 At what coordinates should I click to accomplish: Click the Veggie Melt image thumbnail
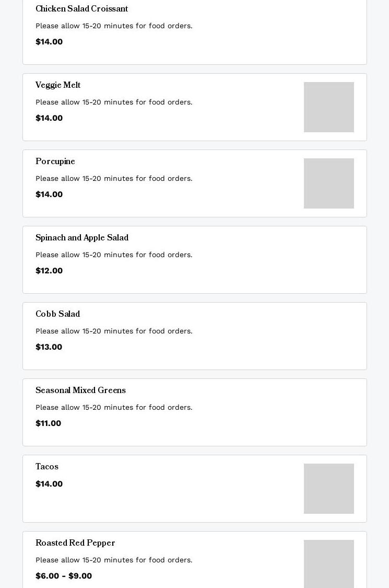coord(329,107)
